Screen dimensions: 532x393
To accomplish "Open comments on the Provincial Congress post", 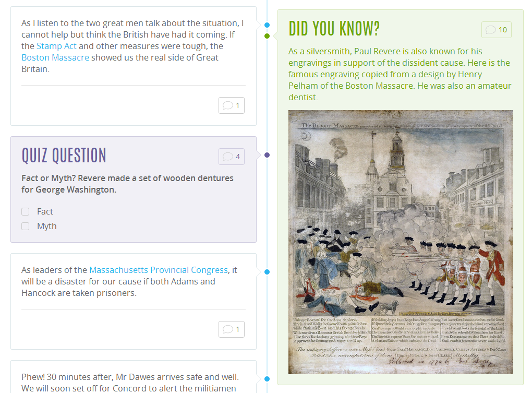I will [231, 329].
